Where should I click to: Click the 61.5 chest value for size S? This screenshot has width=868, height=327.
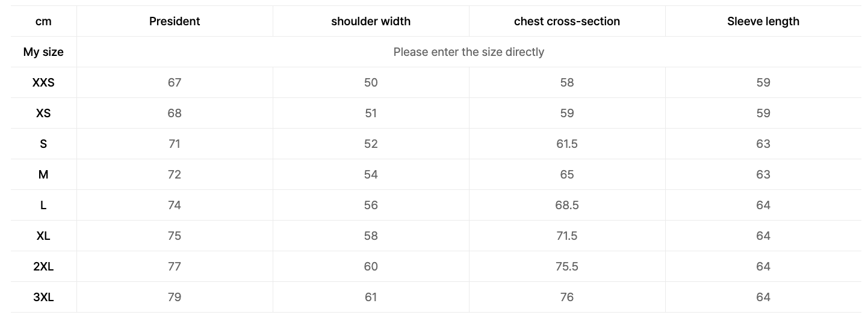(567, 144)
